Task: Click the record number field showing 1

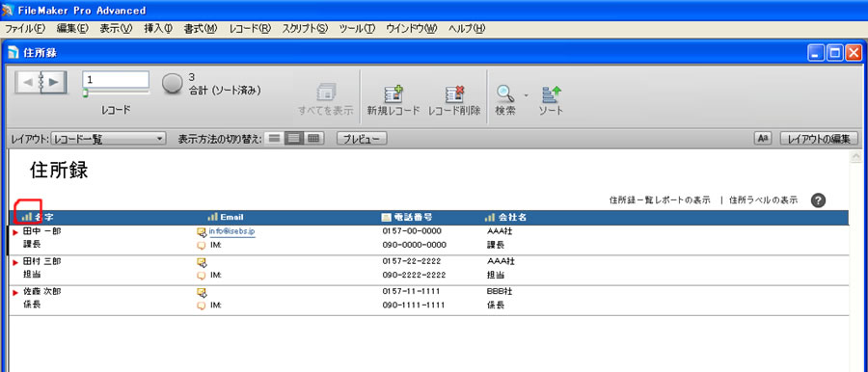Action: pyautogui.click(x=116, y=80)
